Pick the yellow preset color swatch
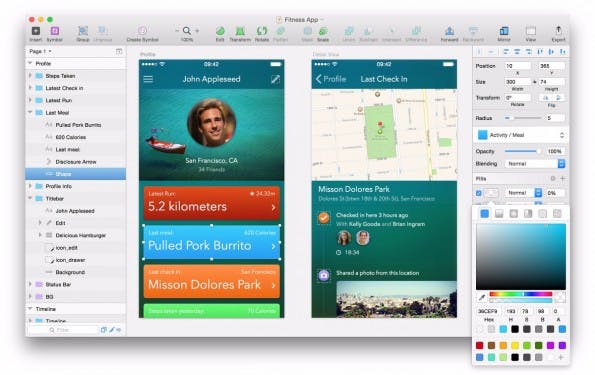Screen dimensions: 595x375 (x=515, y=345)
